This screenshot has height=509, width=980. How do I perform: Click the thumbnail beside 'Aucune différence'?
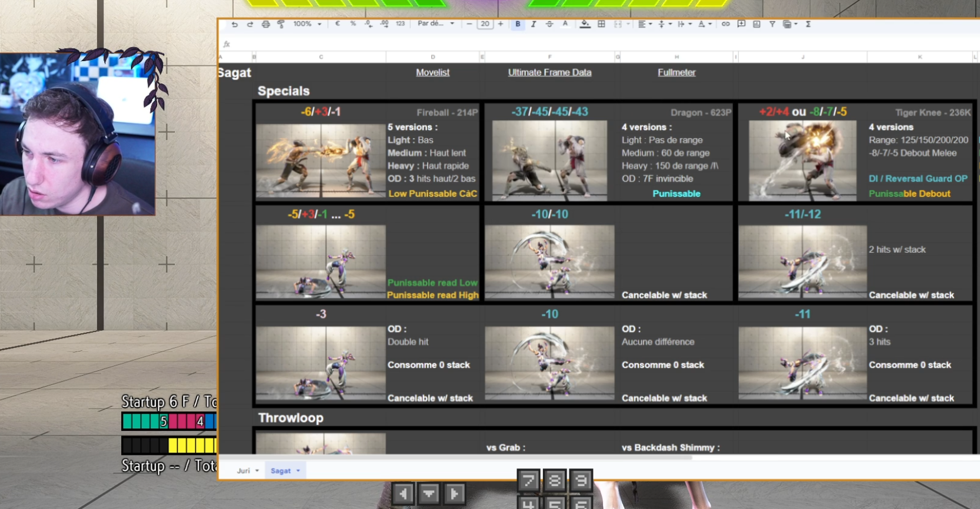click(x=549, y=363)
